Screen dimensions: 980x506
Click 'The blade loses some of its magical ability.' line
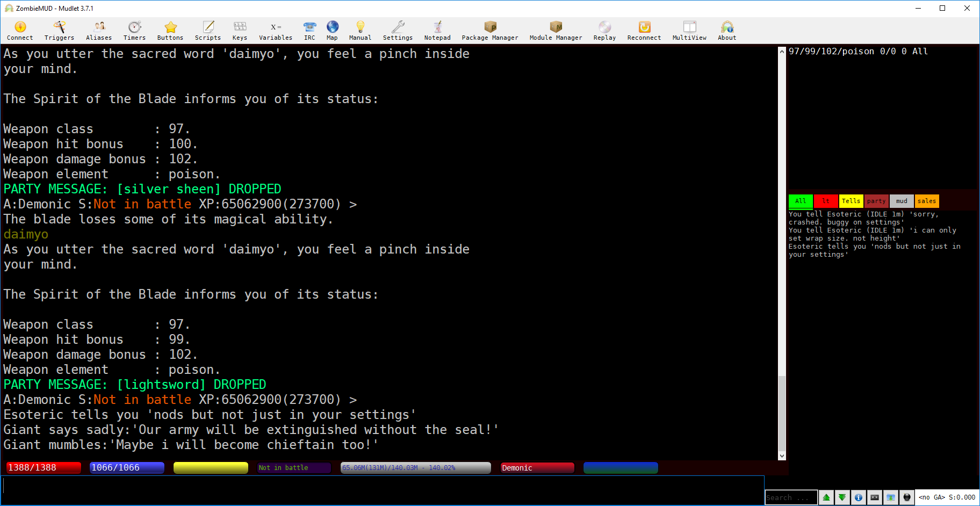coord(168,219)
